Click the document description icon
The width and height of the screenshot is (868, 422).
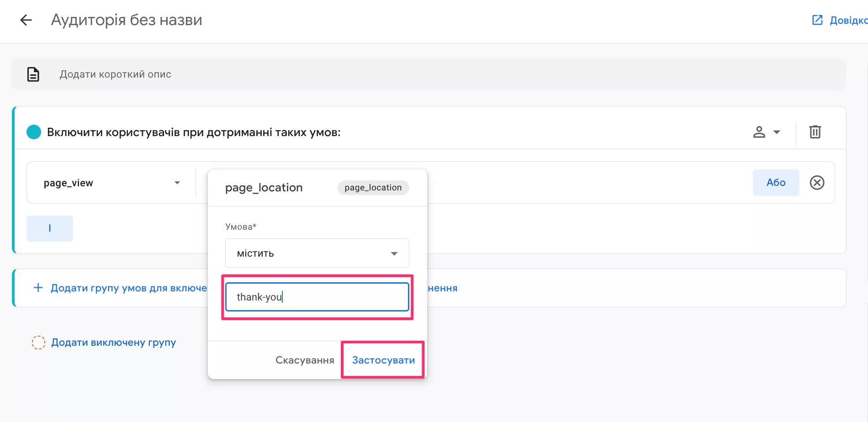tap(33, 74)
